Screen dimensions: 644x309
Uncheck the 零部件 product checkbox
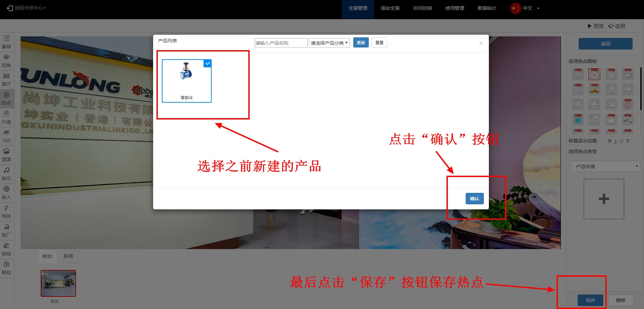point(208,63)
